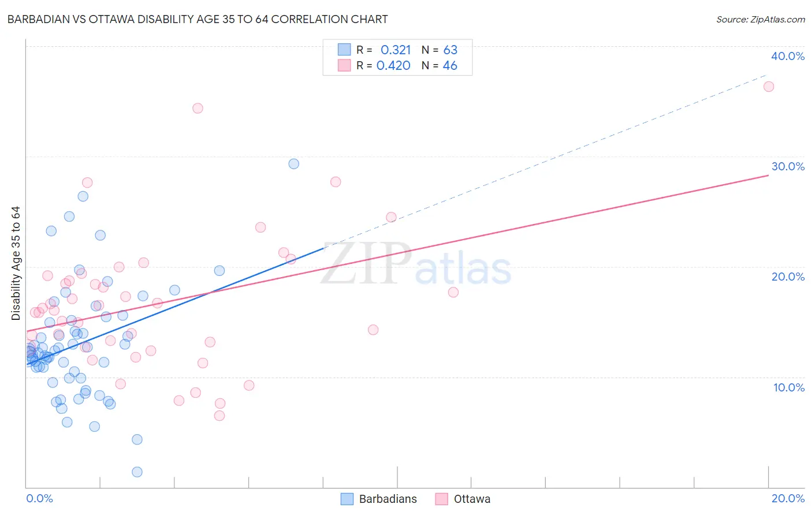The height and width of the screenshot is (515, 812).
Task: Select the 0.420 correlation value
Action: click(393, 65)
